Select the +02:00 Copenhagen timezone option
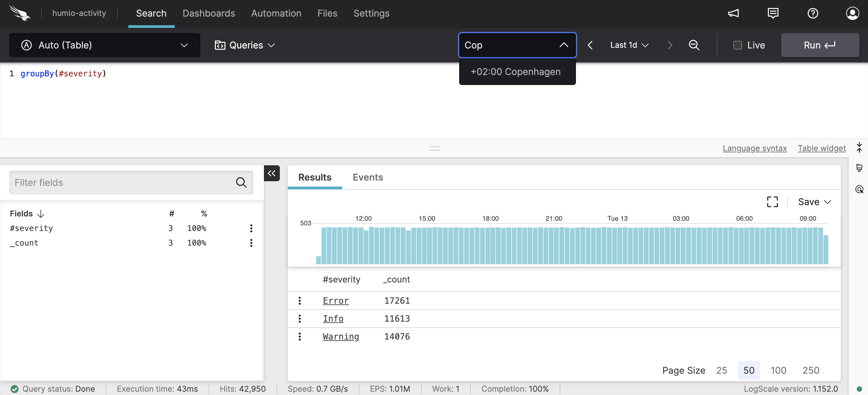868x395 pixels. click(x=516, y=72)
